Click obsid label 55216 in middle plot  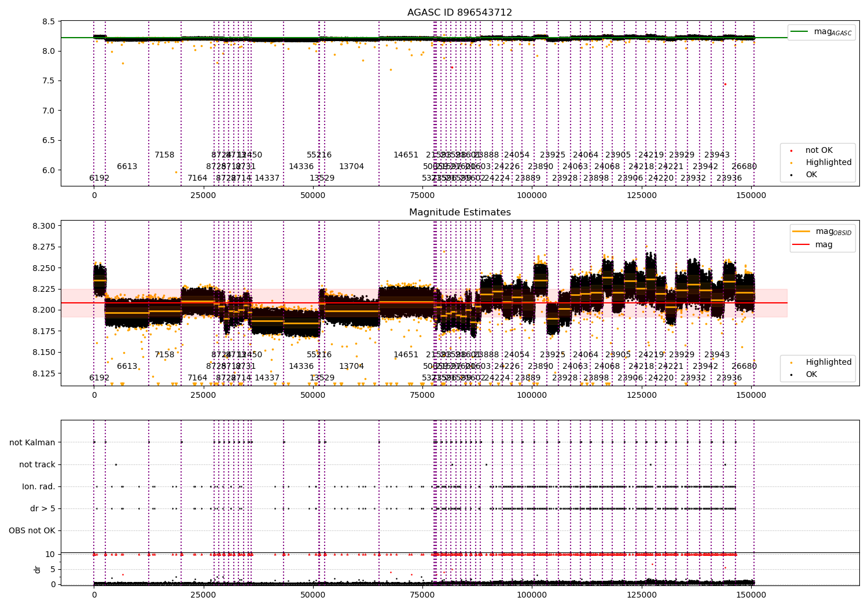319,355
